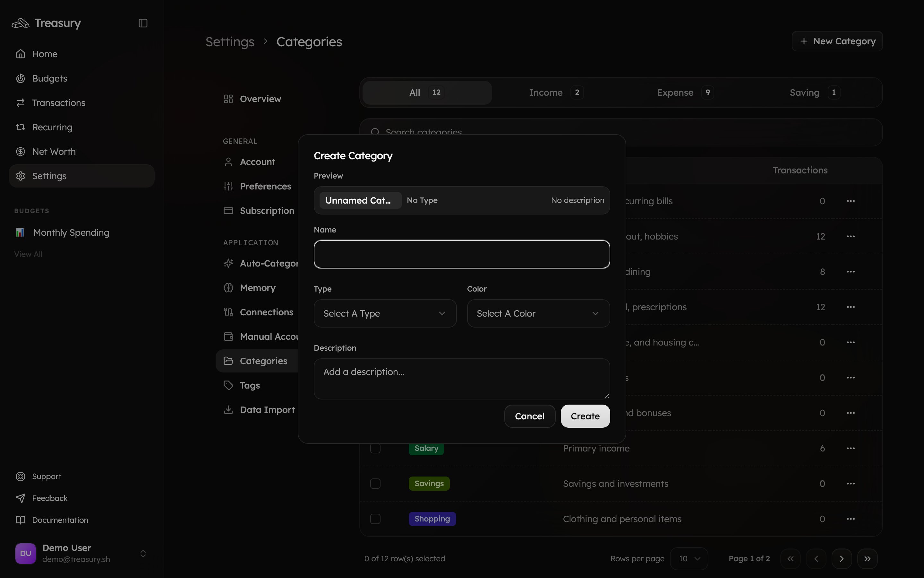Tick the Savings row checkbox
This screenshot has width=924, height=578.
(x=375, y=484)
